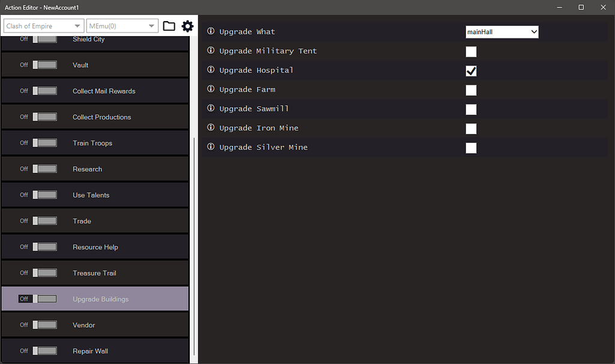Screen dimensions: 615x364
Task: Click the info icon for Upgrade Hospital
Action: 210,70
